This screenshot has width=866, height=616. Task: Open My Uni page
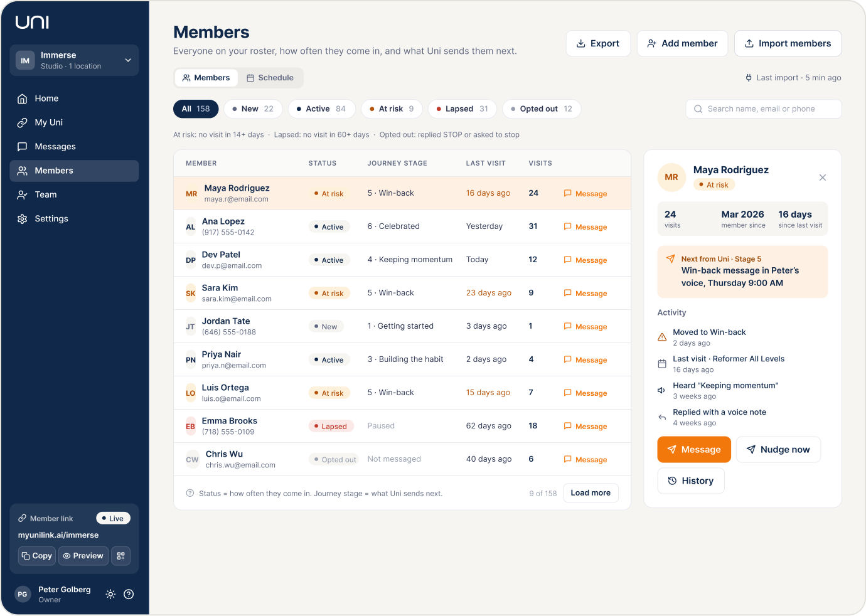(x=74, y=122)
